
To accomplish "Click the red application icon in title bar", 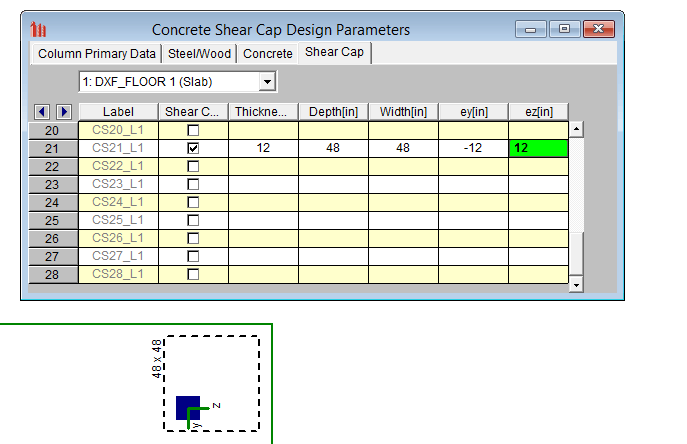I will pos(38,29).
